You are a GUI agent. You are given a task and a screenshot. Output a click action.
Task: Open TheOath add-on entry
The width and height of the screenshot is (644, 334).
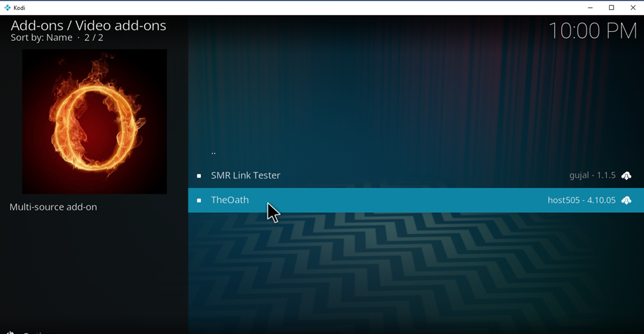415,200
